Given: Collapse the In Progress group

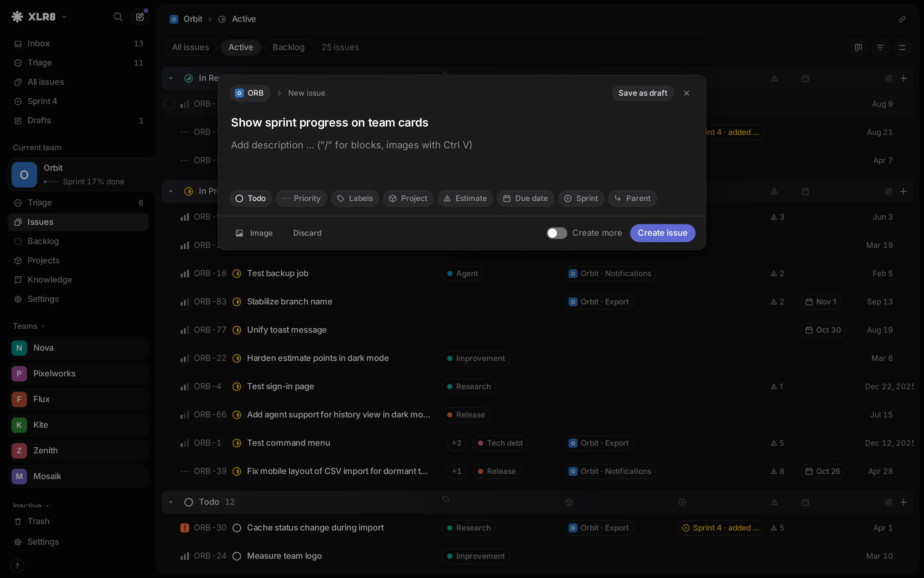Looking at the screenshot, I should click(x=171, y=191).
